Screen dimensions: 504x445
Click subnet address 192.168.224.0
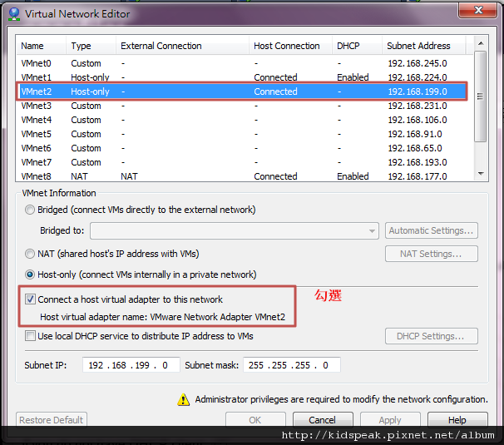(418, 77)
